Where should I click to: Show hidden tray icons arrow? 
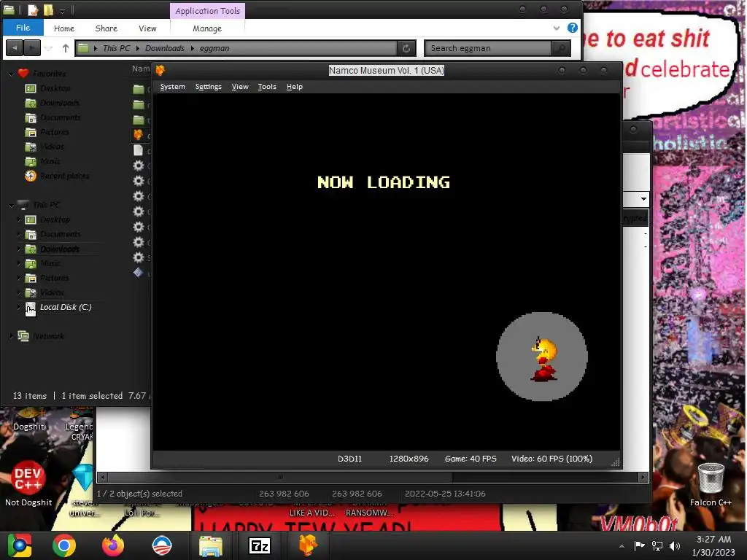(622, 546)
